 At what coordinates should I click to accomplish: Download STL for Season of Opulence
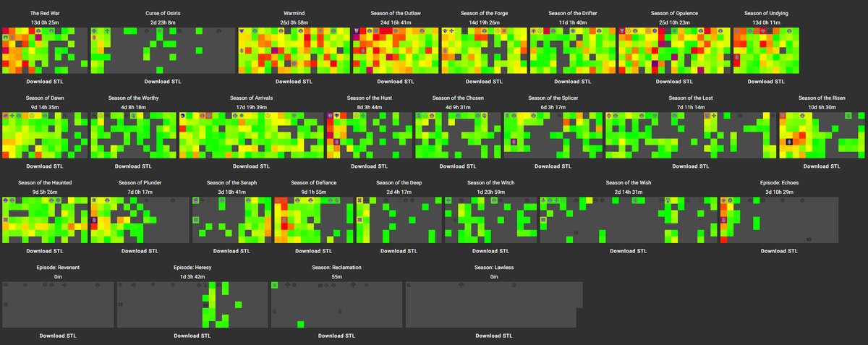(x=675, y=82)
